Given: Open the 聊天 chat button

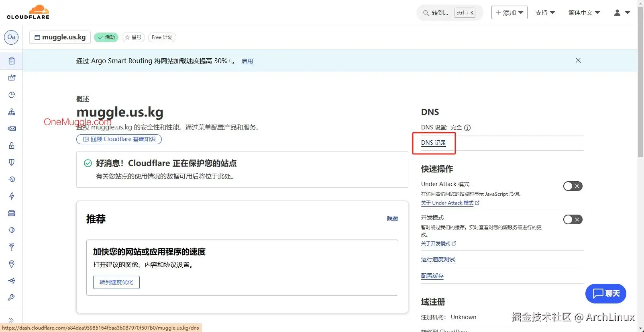Looking at the screenshot, I should point(606,293).
